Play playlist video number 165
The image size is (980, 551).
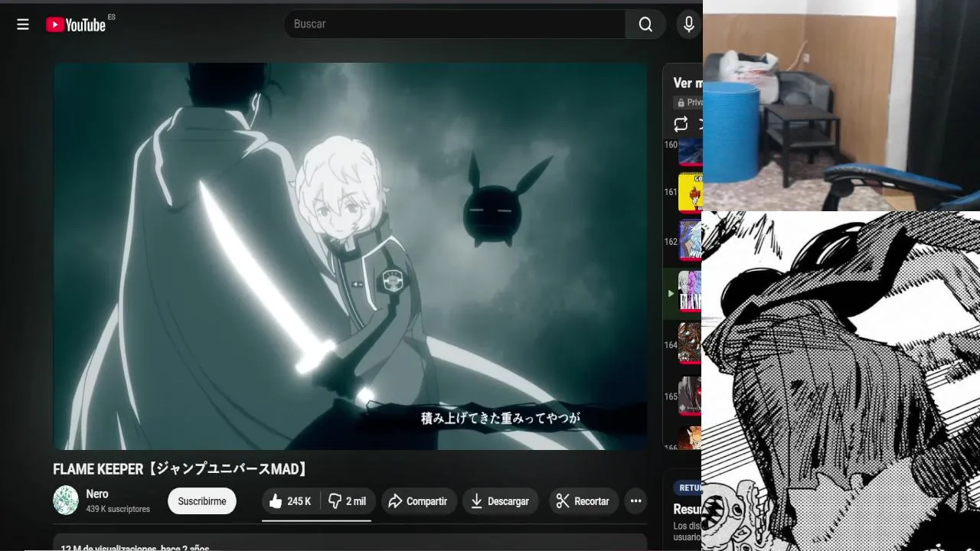click(683, 396)
